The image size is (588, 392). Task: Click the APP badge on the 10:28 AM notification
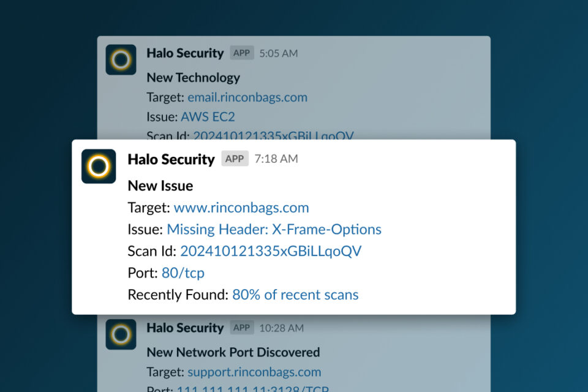241,328
